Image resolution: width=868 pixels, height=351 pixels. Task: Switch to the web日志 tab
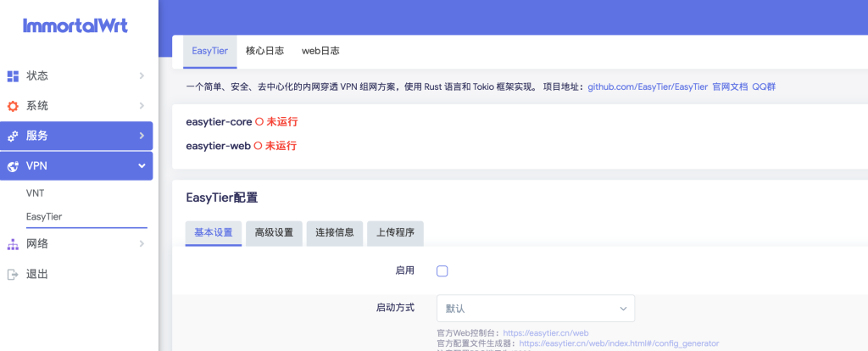coord(320,51)
